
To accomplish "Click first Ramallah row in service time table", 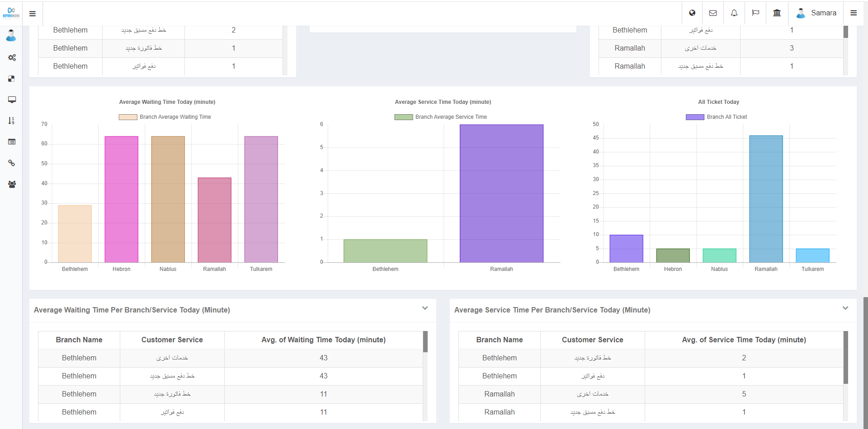I will point(651,394).
